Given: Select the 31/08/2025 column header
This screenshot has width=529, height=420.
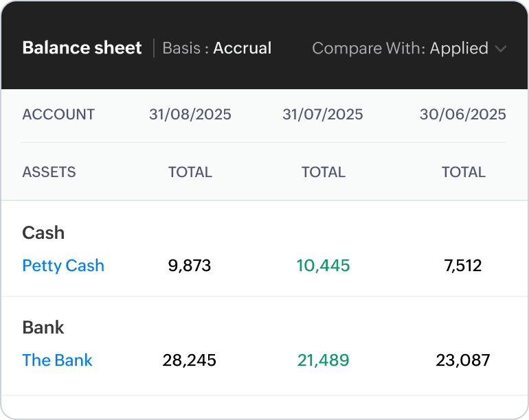Looking at the screenshot, I should (x=190, y=115).
